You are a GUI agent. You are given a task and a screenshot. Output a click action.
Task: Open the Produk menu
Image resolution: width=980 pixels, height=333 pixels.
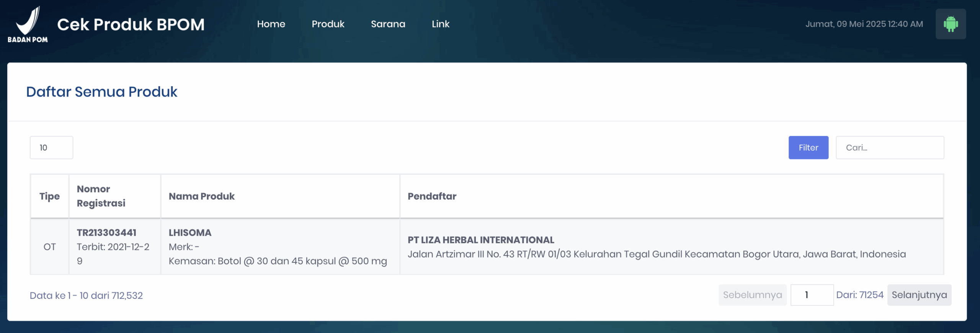(x=328, y=24)
